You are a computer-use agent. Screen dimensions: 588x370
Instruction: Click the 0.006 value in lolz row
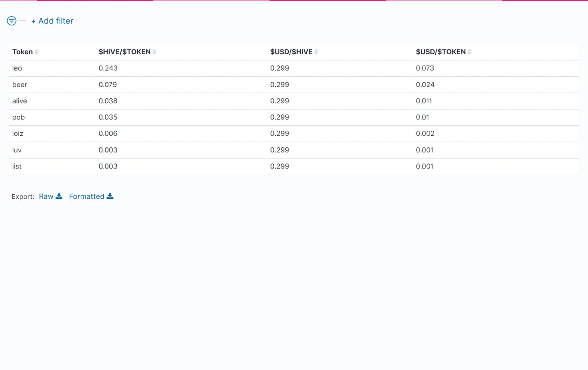(x=108, y=134)
